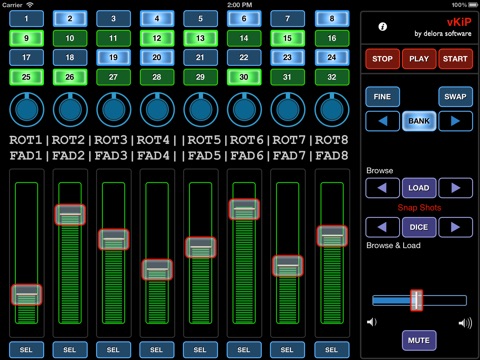Select channel 3 with its SEL button
The height and width of the screenshot is (360, 480).
[x=113, y=350]
